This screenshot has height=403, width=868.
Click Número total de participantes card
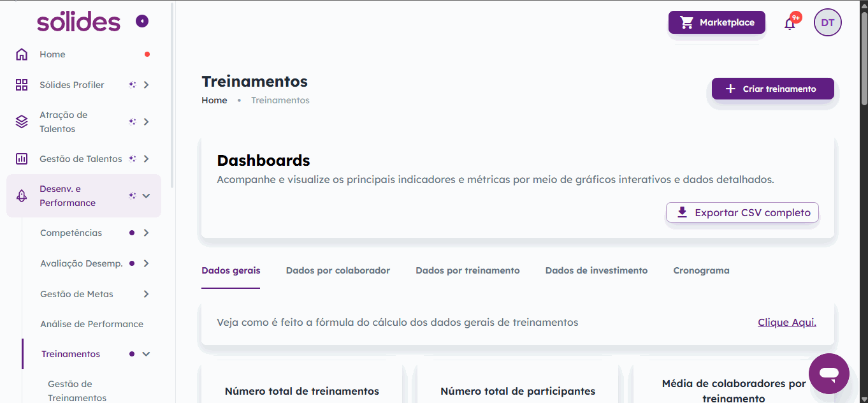(518, 385)
